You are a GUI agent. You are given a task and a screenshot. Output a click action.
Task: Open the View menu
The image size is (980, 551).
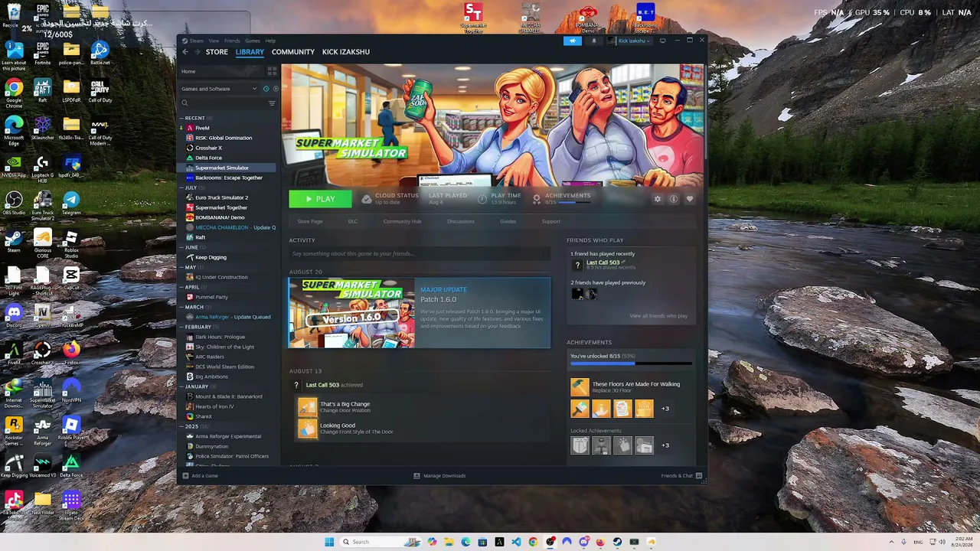[214, 41]
